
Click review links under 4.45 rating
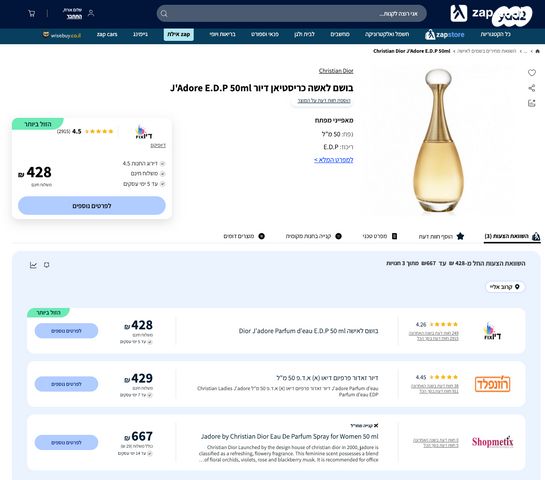point(434,389)
